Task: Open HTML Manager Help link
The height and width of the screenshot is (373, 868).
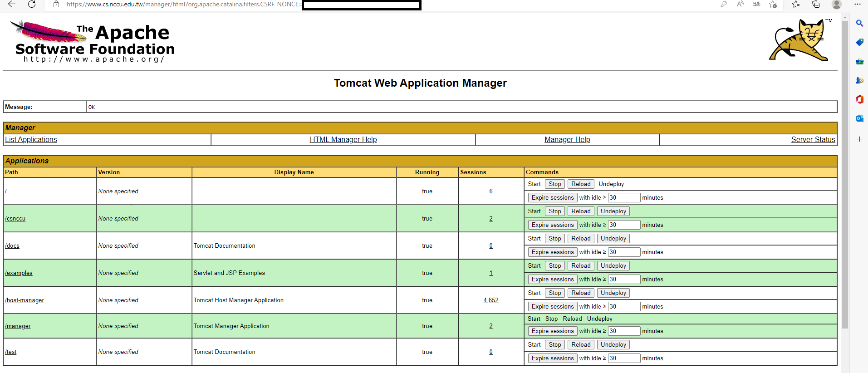Action: click(343, 140)
